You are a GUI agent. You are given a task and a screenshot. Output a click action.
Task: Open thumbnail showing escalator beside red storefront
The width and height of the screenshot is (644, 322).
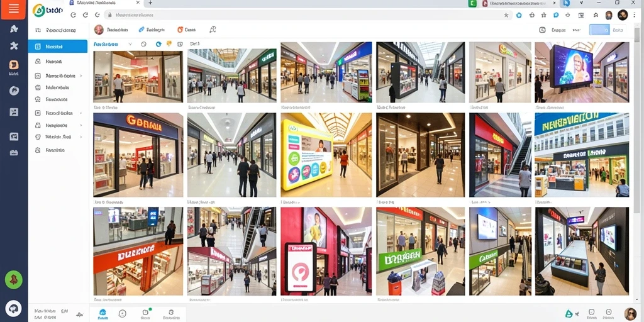(500, 155)
